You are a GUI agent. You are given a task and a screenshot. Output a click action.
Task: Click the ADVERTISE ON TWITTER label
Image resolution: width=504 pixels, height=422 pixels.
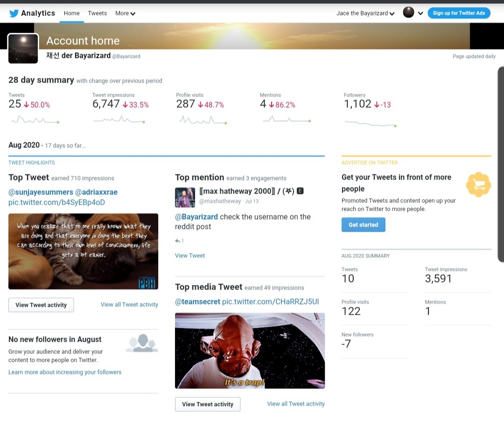(x=370, y=163)
